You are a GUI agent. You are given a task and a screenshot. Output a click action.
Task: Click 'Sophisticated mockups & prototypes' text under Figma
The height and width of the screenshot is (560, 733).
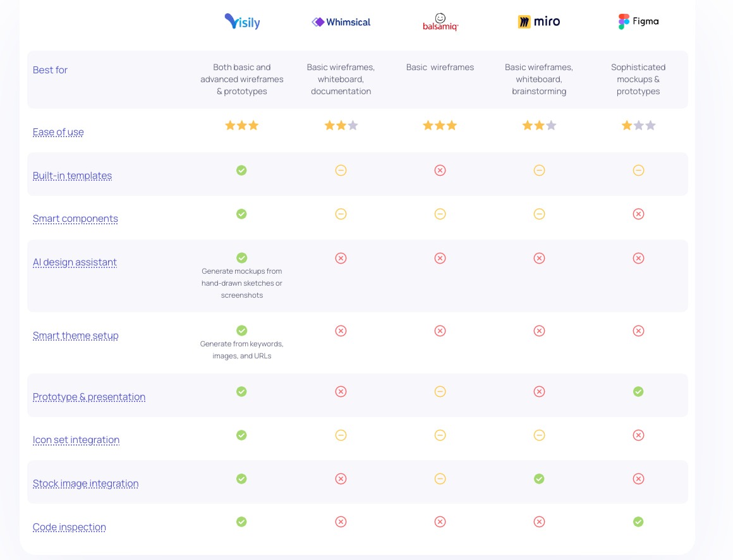(x=638, y=79)
